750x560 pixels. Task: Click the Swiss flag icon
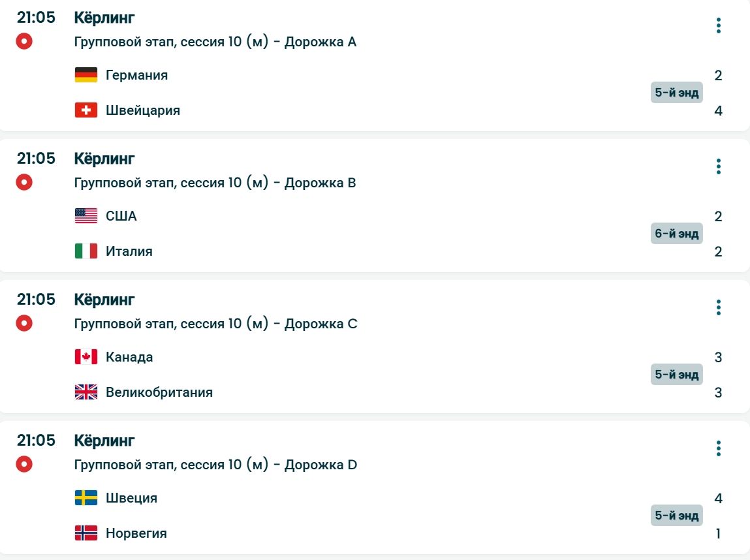click(x=86, y=110)
